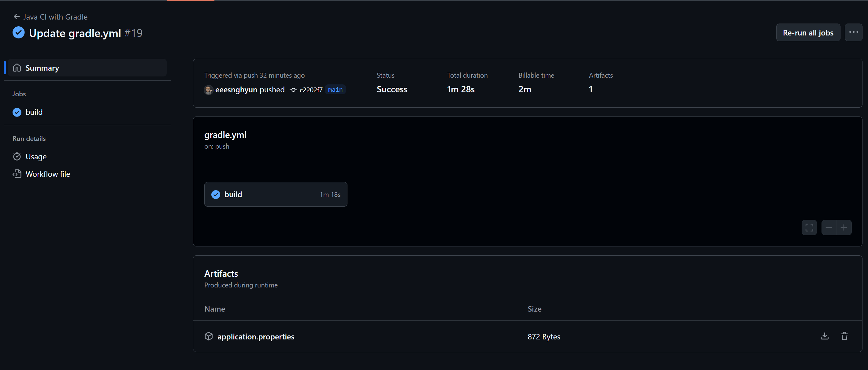This screenshot has width=868, height=370.
Task: Click the Usage stopwatch icon
Action: (17, 156)
